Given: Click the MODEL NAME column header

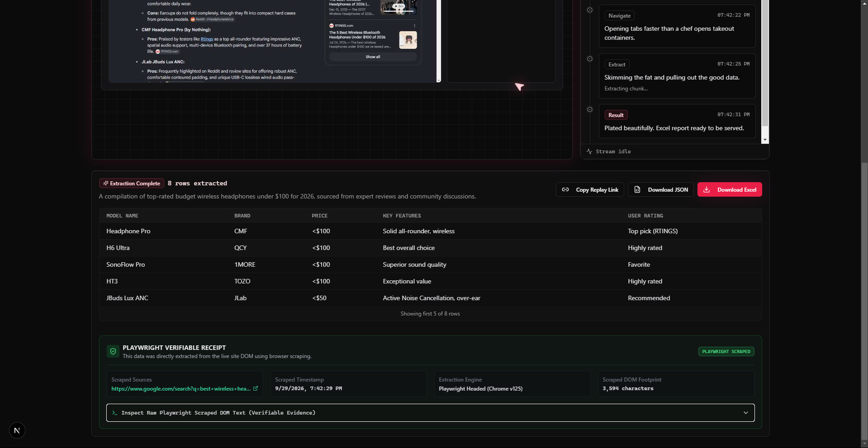Looking at the screenshot, I should (x=122, y=216).
